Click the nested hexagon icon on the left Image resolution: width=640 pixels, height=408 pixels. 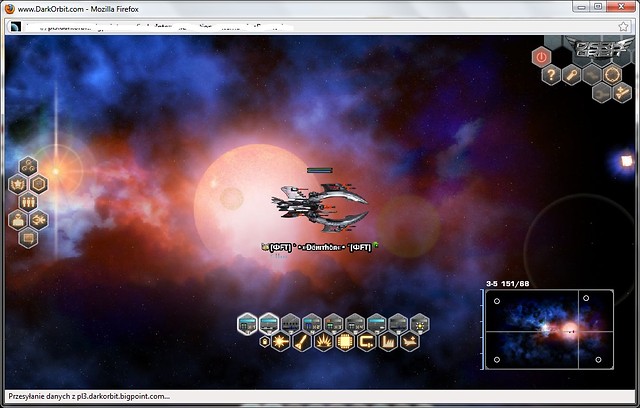point(39,184)
